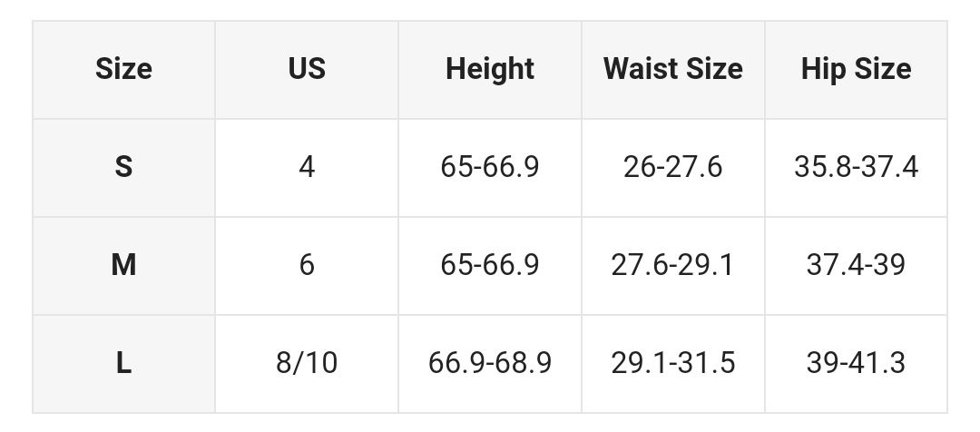Select height 65-66.9 in M row
980x432 pixels.
tap(490, 266)
